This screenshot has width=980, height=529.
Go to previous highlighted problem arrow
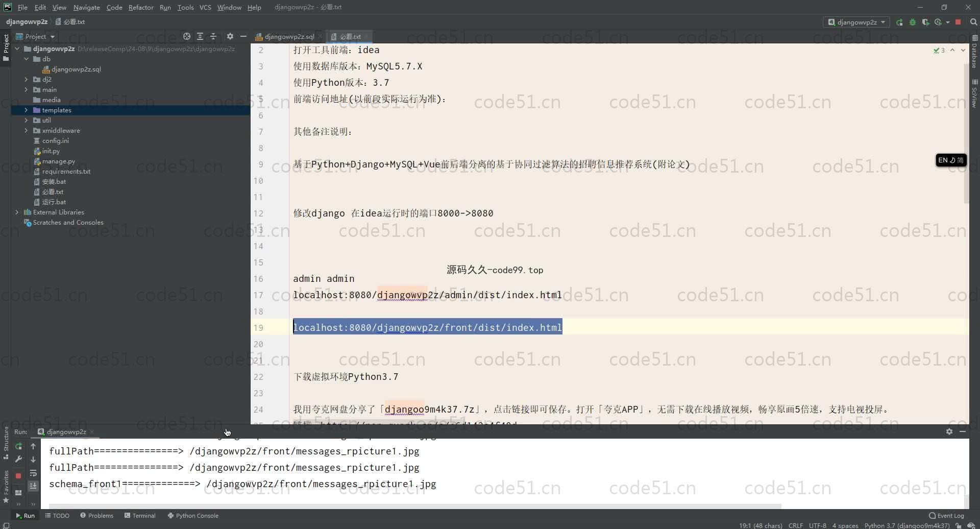point(952,50)
